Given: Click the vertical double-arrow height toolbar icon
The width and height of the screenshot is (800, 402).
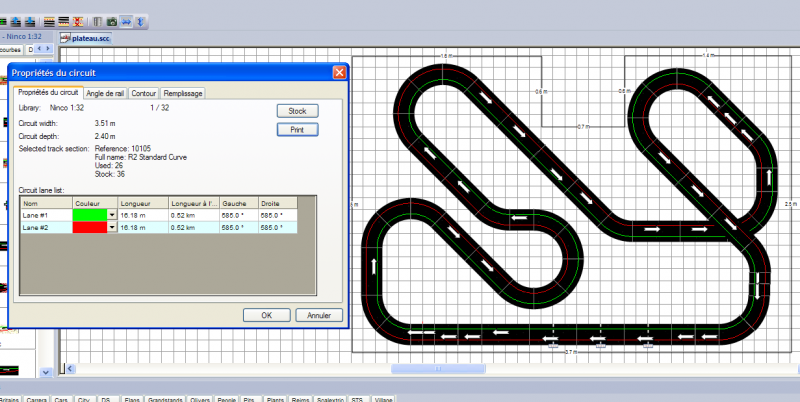Looking at the screenshot, I should pyautogui.click(x=141, y=22).
